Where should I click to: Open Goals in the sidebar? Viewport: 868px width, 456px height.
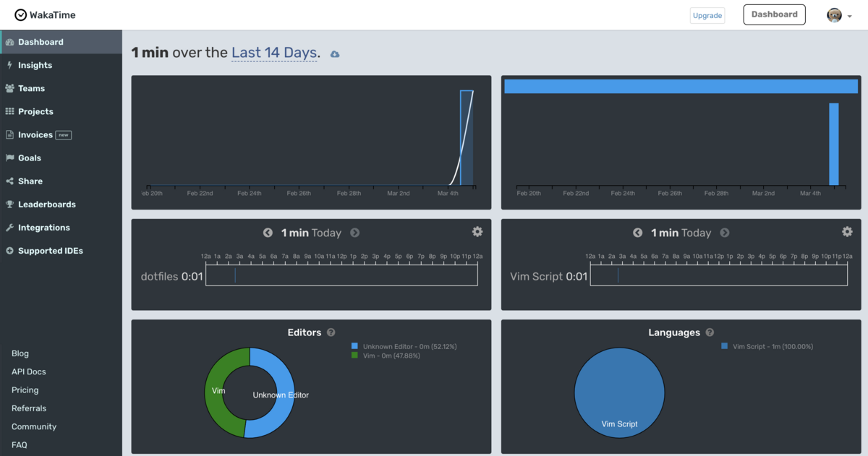tap(61, 158)
